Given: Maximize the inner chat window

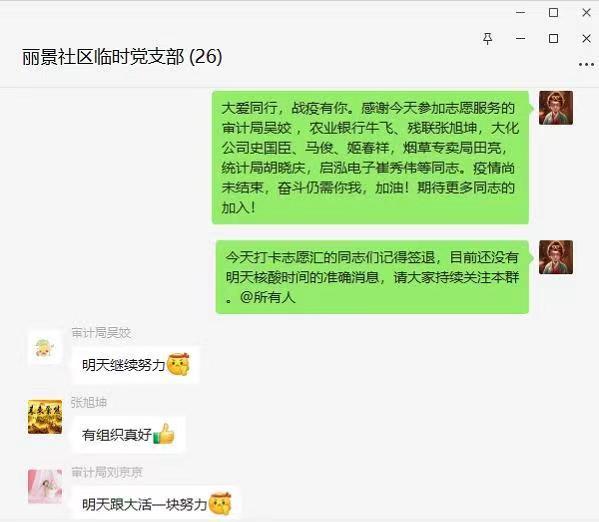Looking at the screenshot, I should click(x=553, y=39).
